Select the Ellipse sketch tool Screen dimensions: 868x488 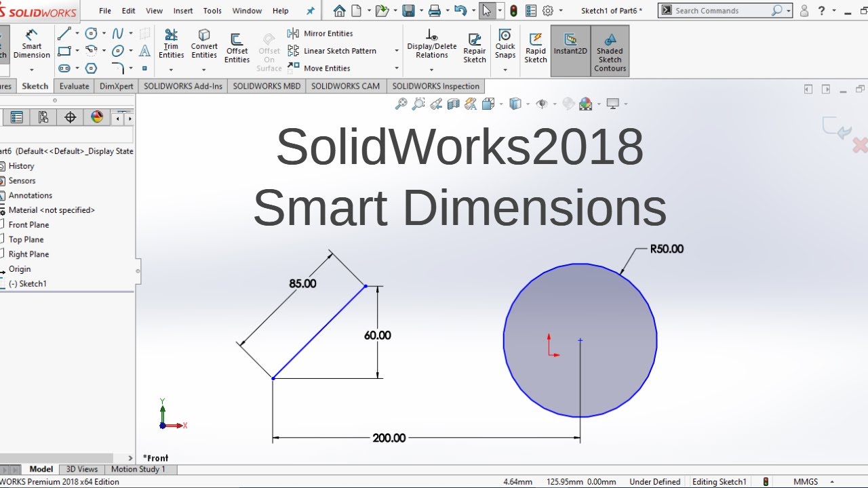118,51
